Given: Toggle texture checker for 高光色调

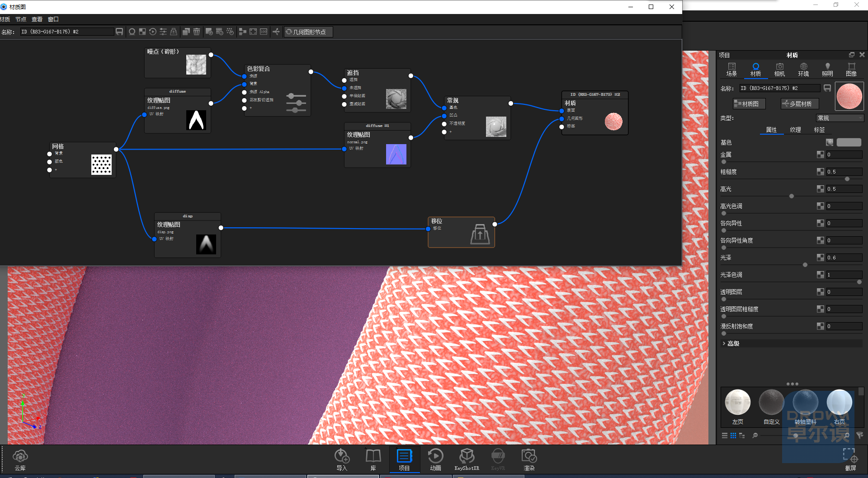Looking at the screenshot, I should pyautogui.click(x=820, y=206).
